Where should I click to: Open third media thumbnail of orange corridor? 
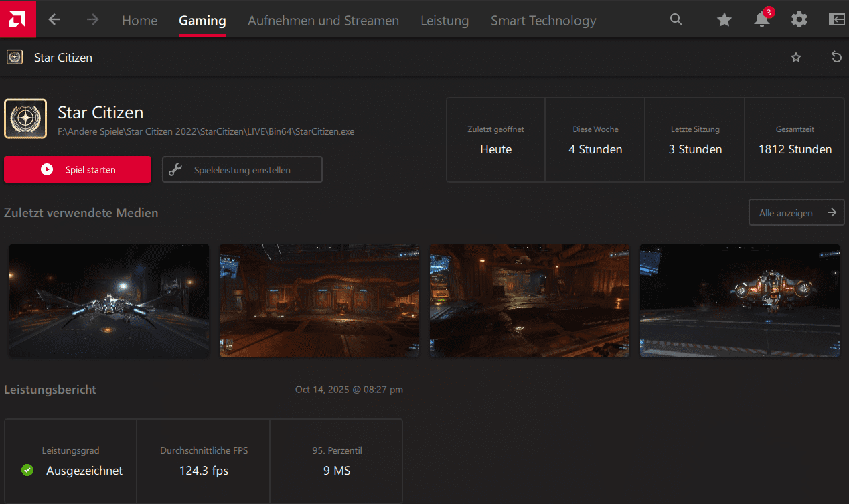(530, 301)
